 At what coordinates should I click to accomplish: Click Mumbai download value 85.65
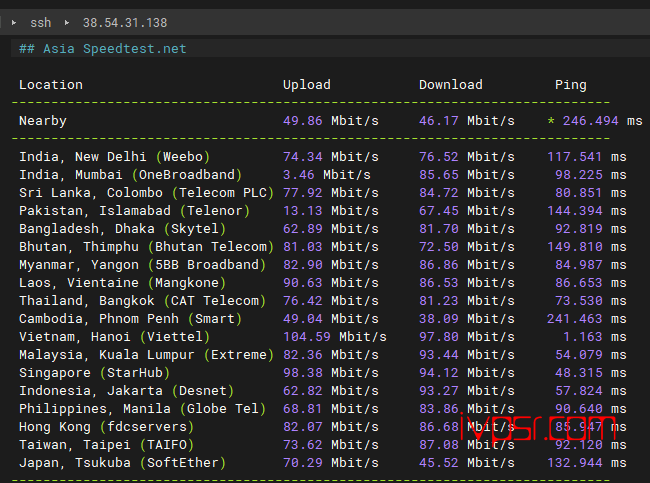(x=439, y=175)
